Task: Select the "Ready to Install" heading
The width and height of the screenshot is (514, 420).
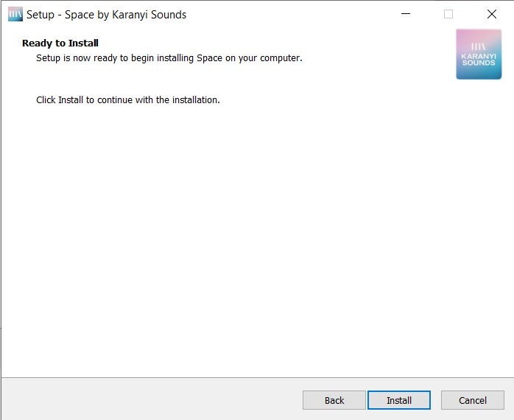Action: [x=60, y=43]
